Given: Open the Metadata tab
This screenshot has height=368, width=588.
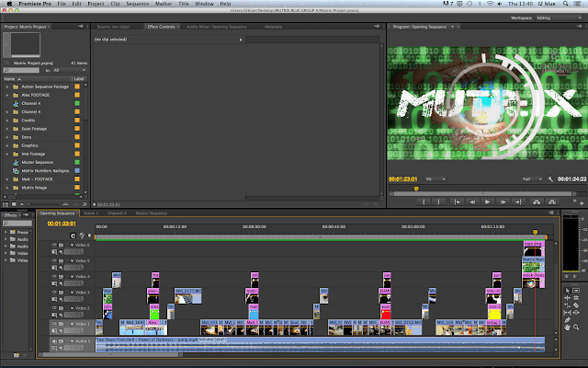Looking at the screenshot, I should point(274,27).
